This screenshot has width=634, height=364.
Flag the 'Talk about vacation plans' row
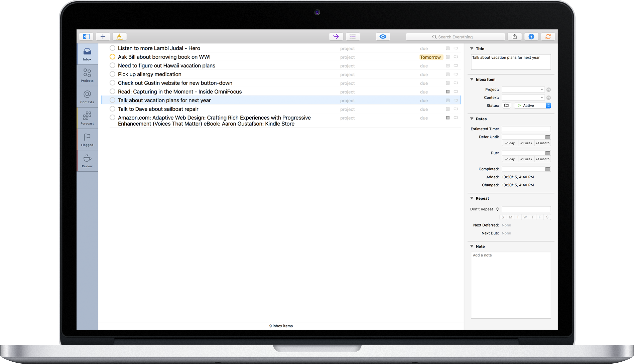click(x=456, y=100)
